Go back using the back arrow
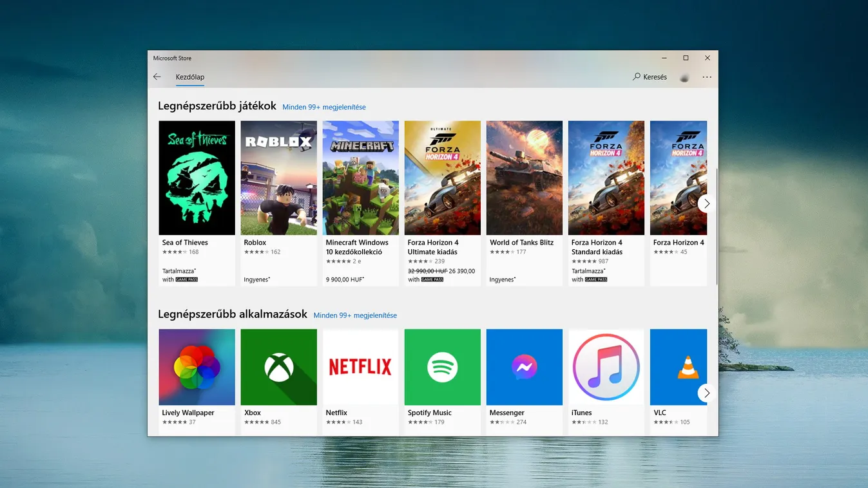868x488 pixels. point(157,77)
